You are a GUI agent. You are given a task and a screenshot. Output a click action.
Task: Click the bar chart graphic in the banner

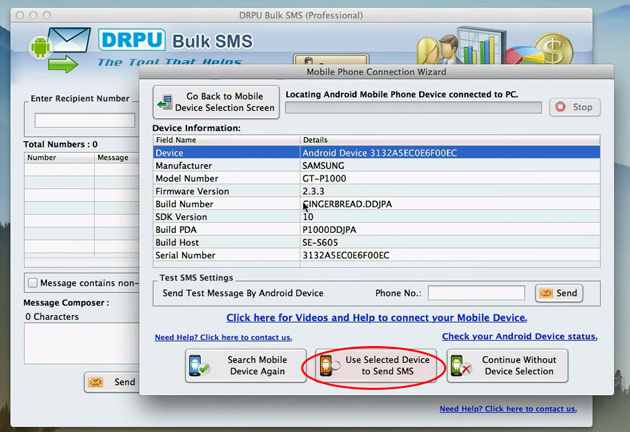tap(482, 45)
